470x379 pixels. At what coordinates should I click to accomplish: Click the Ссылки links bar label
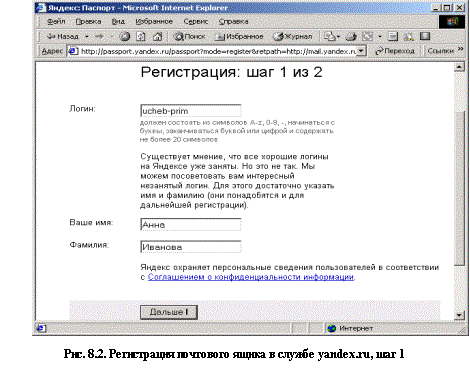click(440, 51)
